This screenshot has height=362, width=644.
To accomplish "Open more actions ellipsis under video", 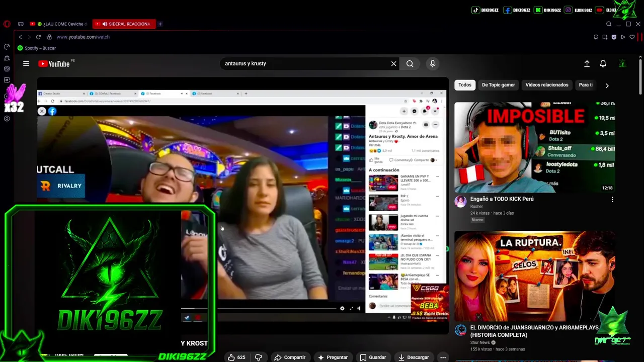I will pos(443,357).
